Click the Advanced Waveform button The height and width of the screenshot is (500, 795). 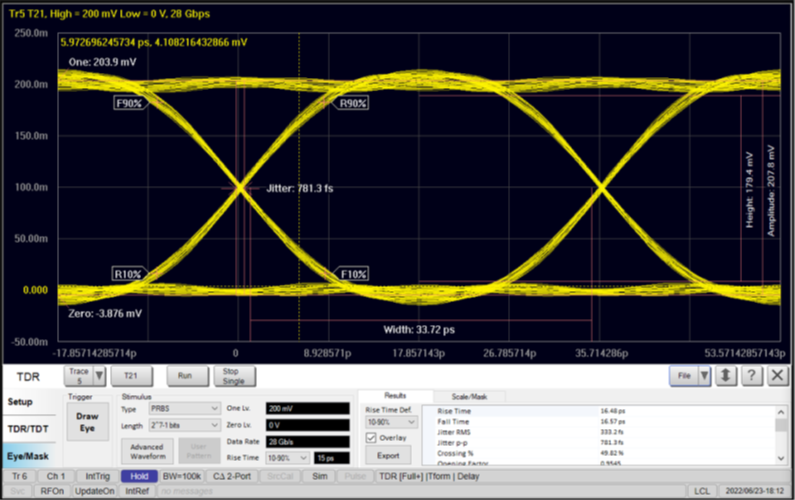(147, 451)
